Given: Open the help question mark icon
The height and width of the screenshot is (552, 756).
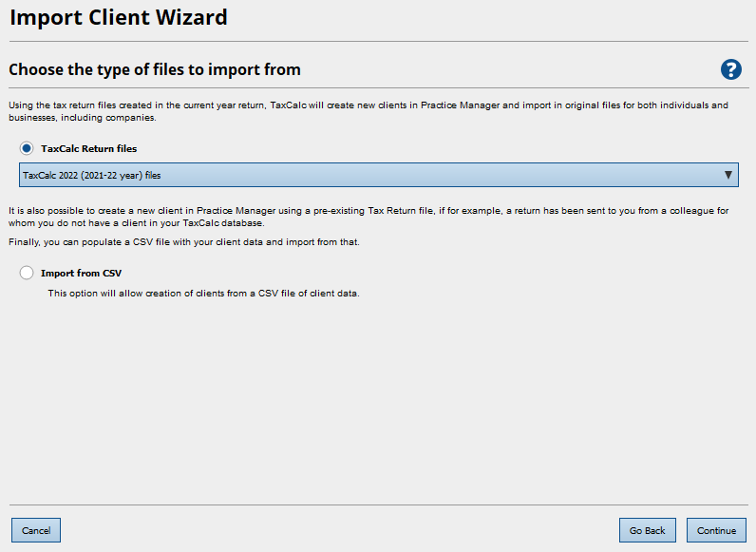Looking at the screenshot, I should (730, 69).
